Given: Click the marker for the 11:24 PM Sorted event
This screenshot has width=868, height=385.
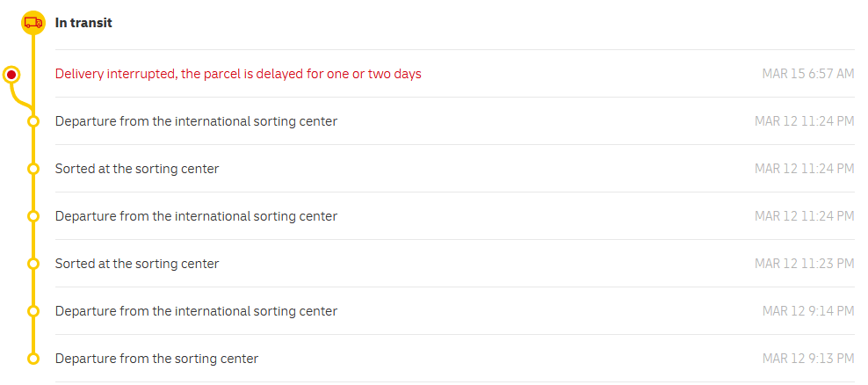Looking at the screenshot, I should [x=33, y=169].
